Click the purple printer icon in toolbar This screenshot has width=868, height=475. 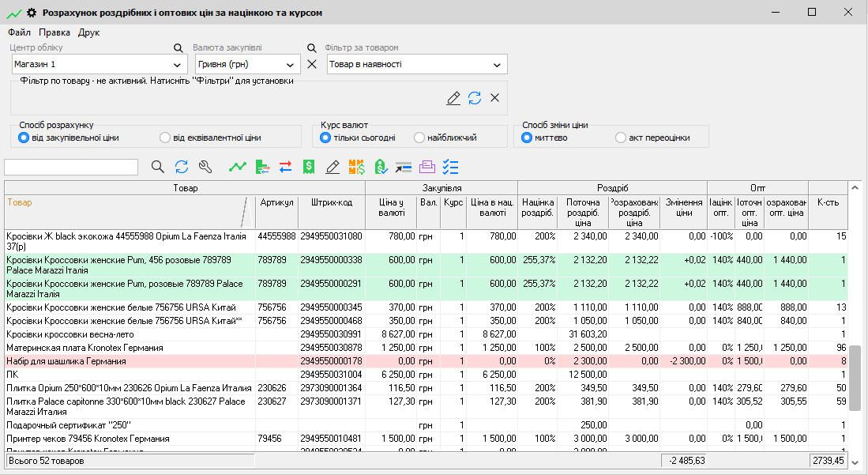pyautogui.click(x=427, y=167)
